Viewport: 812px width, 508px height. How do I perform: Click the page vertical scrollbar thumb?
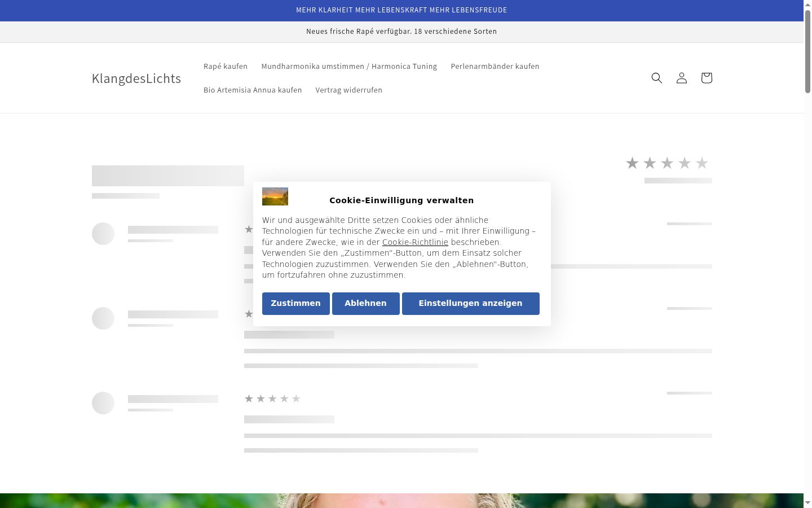807,51
